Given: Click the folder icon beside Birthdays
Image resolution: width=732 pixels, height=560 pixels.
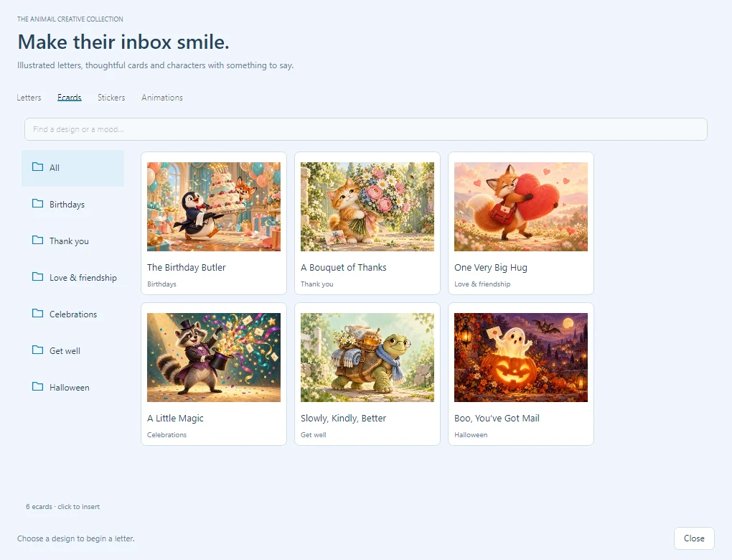Looking at the screenshot, I should pyautogui.click(x=37, y=203).
